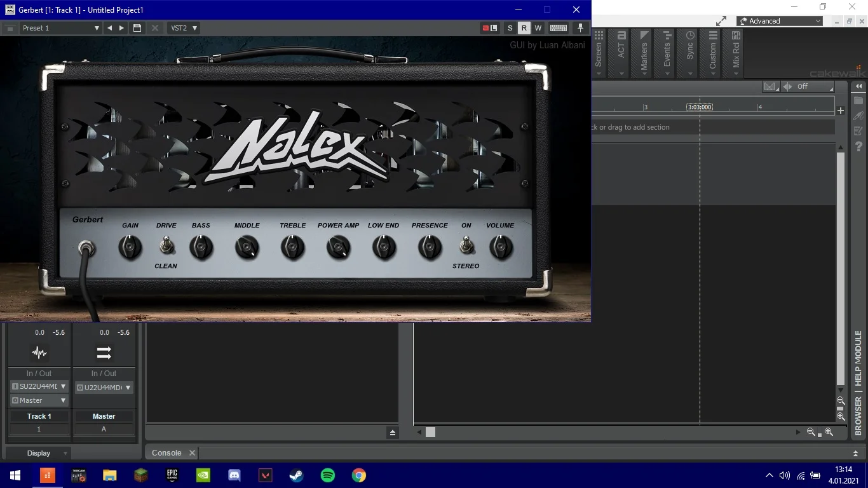The width and height of the screenshot is (868, 488).
Task: Toggle the On/Stereo switch on the amp
Action: (x=466, y=245)
